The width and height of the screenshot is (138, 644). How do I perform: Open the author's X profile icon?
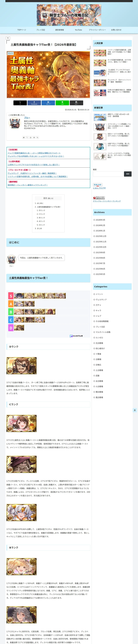point(27,137)
